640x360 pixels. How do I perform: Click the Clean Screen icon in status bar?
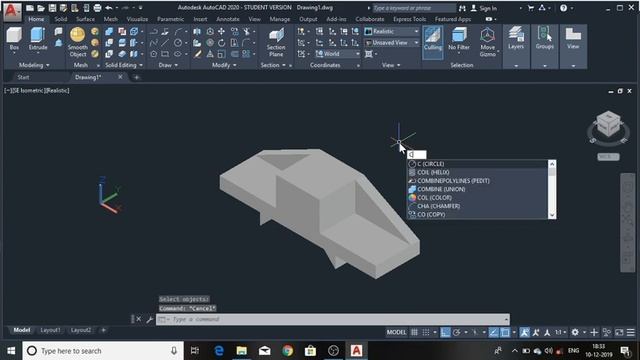tap(619, 332)
